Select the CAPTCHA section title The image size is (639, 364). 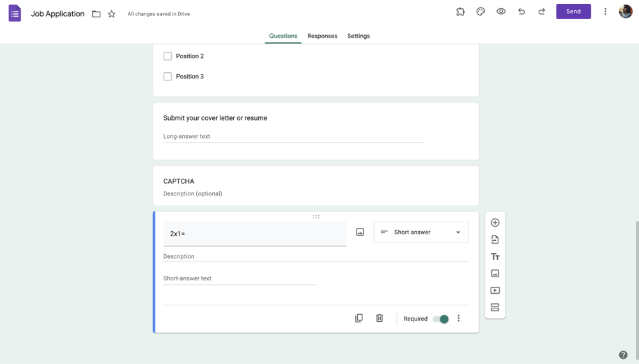[x=178, y=181]
